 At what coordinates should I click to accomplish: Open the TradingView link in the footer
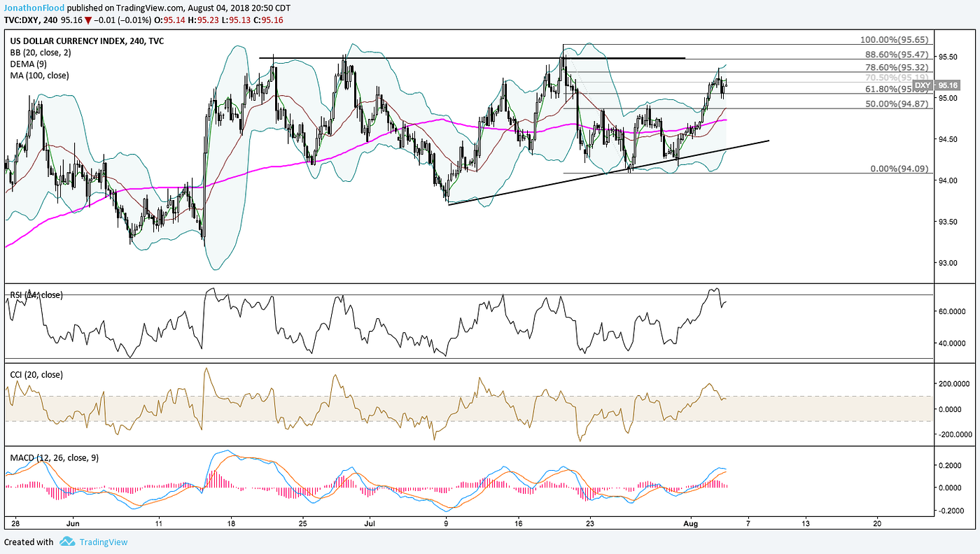[104, 542]
